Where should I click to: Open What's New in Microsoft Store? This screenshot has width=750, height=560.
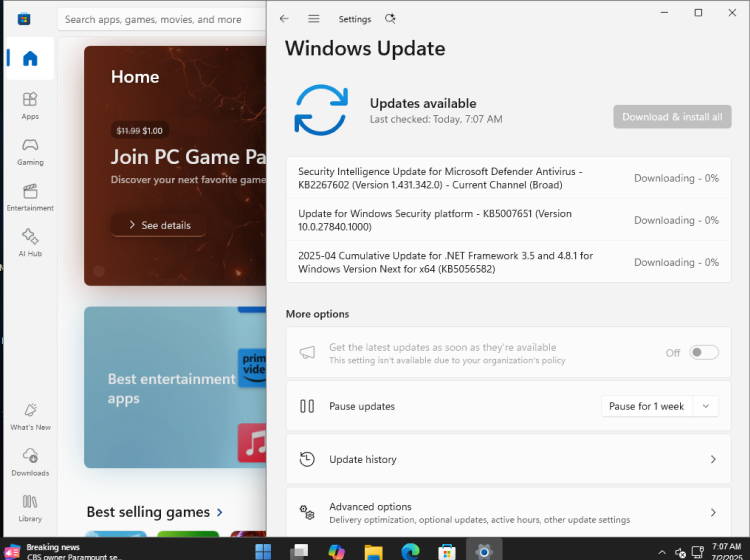tap(30, 417)
